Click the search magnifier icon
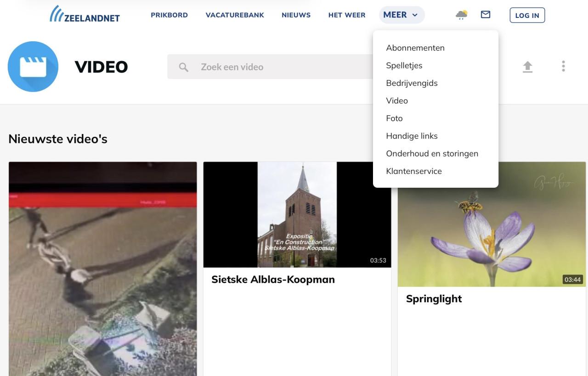Screen dimensions: 588x376 pos(183,67)
